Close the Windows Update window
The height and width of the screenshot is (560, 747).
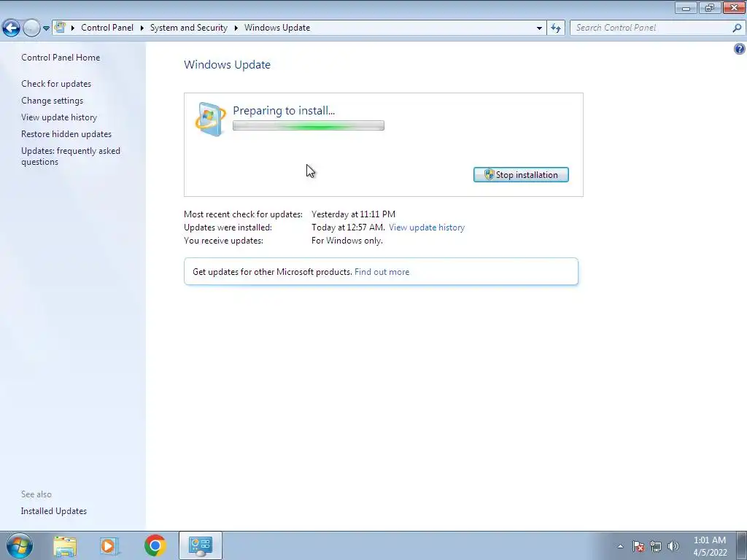click(734, 7)
